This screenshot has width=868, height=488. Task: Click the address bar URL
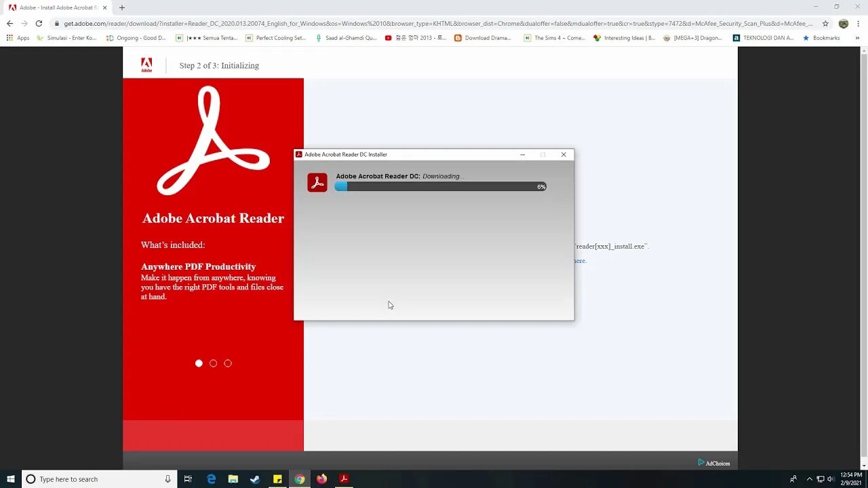coord(438,23)
